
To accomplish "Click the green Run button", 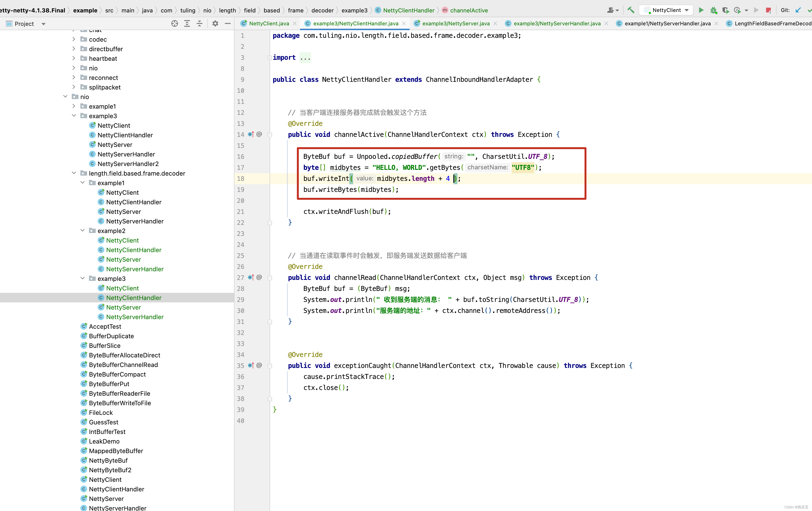I will pos(701,10).
